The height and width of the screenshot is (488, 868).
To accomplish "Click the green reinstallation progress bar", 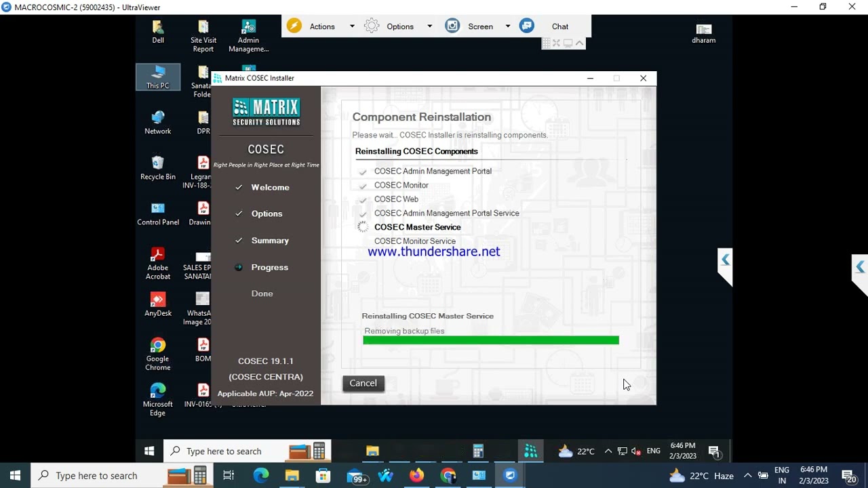I will [x=491, y=340].
